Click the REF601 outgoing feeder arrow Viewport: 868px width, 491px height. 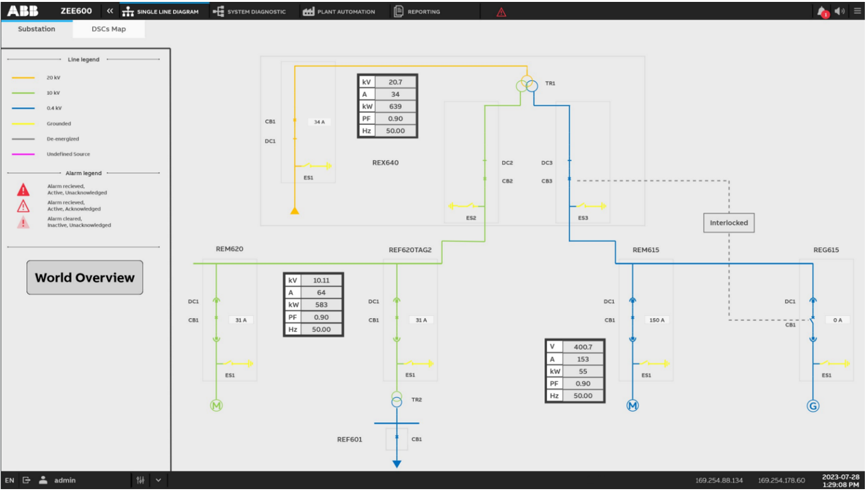tap(396, 464)
